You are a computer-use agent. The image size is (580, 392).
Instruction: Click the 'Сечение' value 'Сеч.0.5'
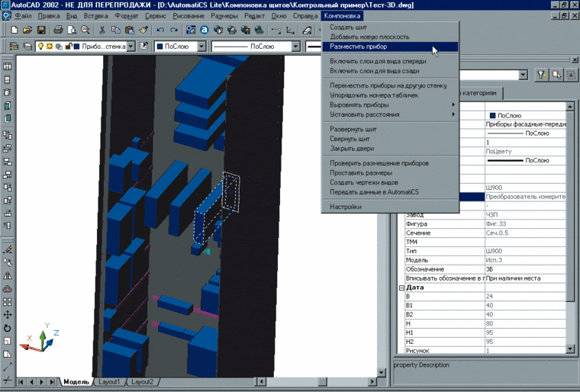click(525, 233)
